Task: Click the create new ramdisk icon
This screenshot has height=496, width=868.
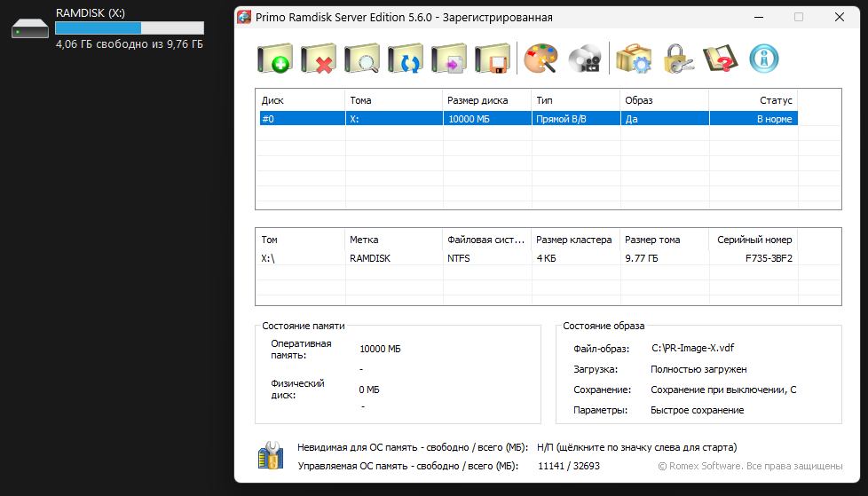Action: pyautogui.click(x=275, y=59)
